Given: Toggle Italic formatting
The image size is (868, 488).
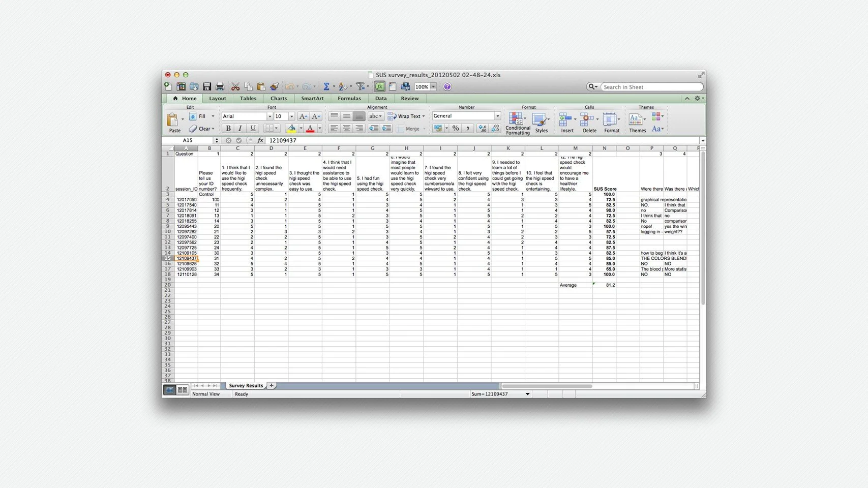Looking at the screenshot, I should coord(240,129).
